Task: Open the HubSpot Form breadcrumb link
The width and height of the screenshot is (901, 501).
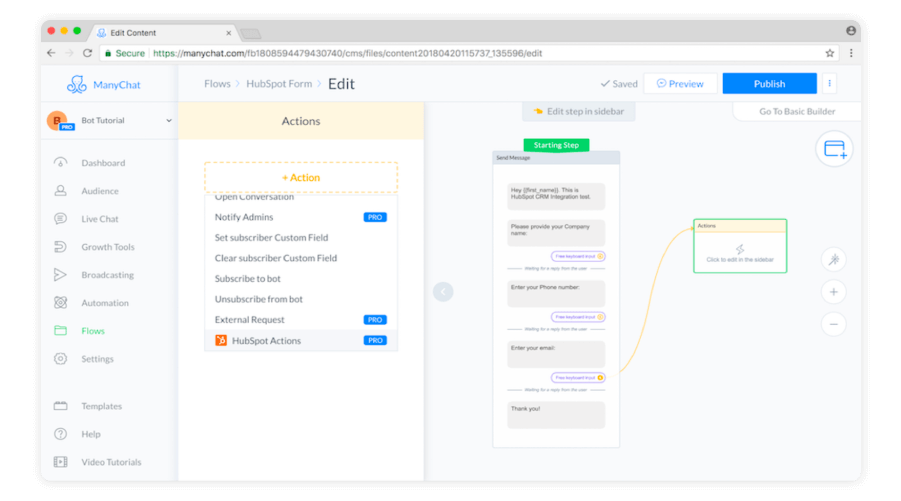Action: tap(279, 83)
